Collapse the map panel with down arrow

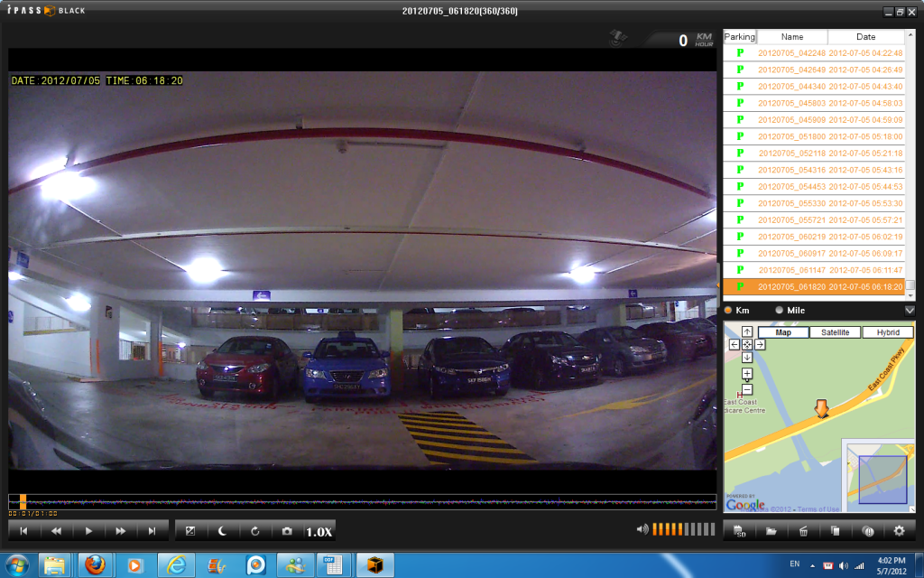[910, 311]
